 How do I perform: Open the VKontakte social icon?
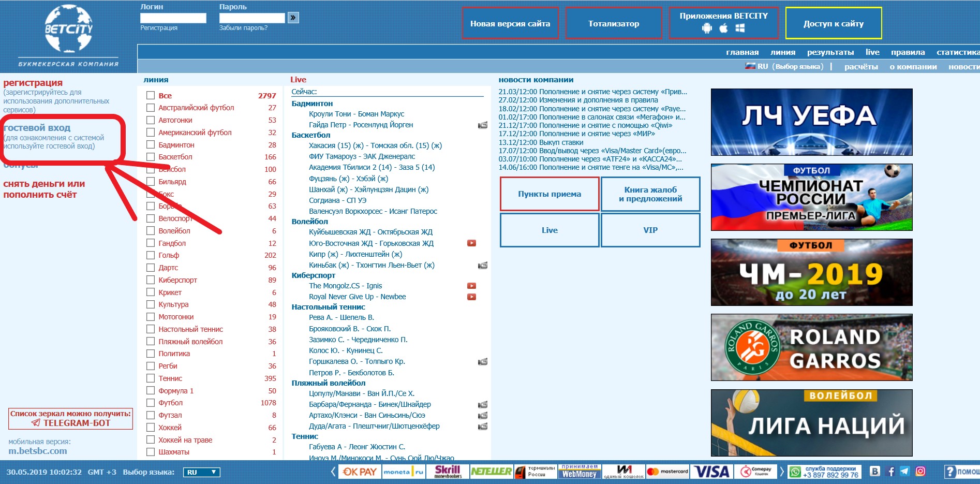click(875, 471)
